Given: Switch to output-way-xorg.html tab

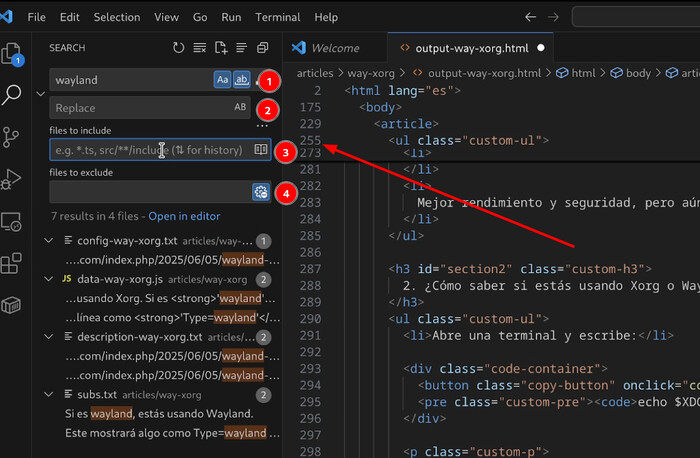Looking at the screenshot, I should (471, 48).
